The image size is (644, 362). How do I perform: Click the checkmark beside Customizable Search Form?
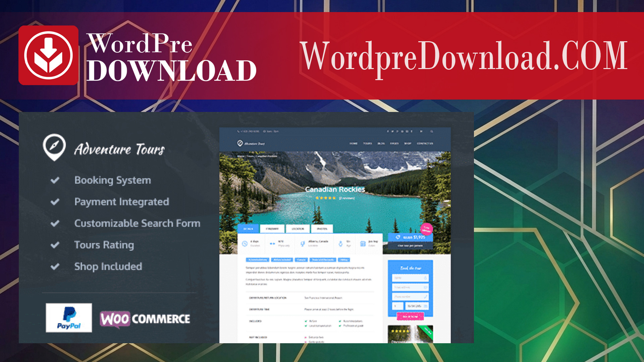(55, 223)
